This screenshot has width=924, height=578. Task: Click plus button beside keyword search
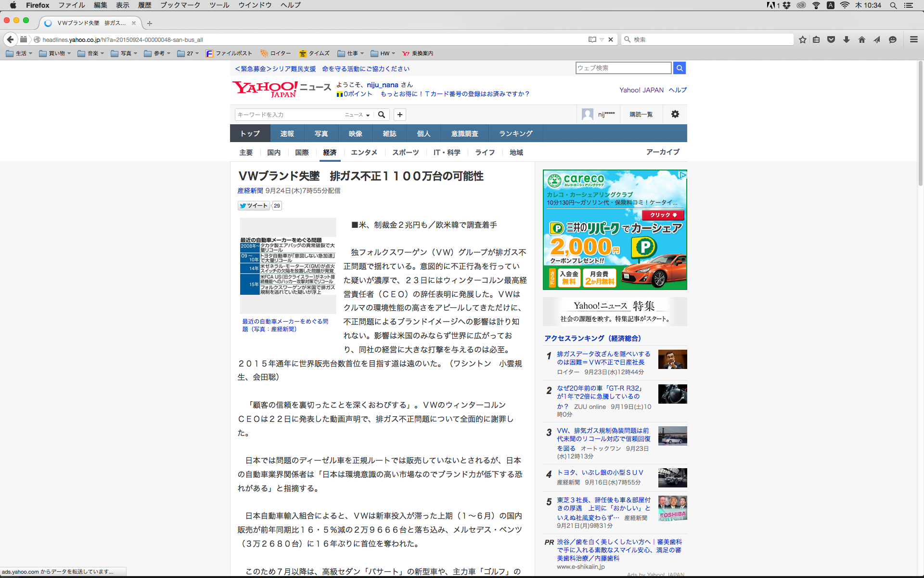pos(400,115)
